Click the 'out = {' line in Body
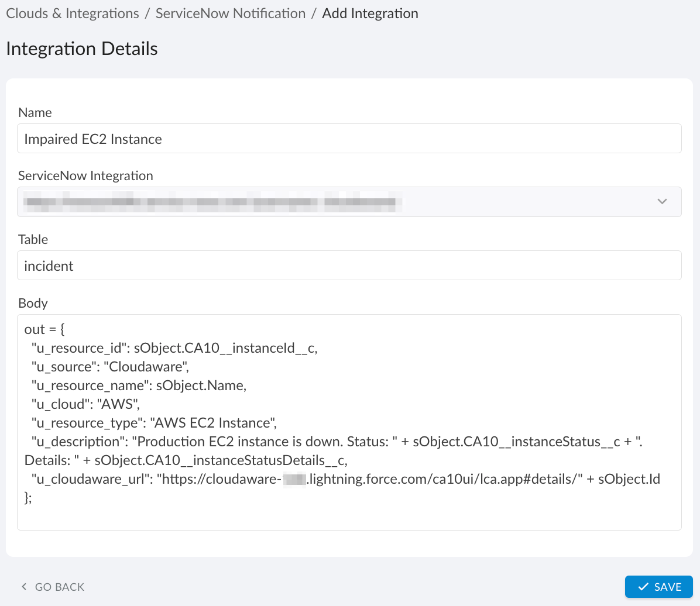700x606 pixels. [44, 329]
